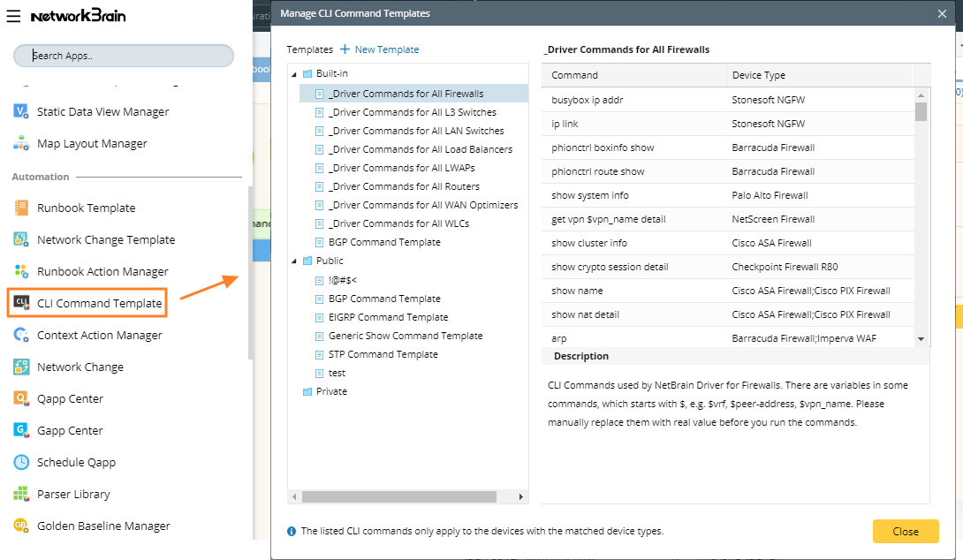Click the command table scroll up arrow
Screen dimensions: 963x560
[x=921, y=95]
